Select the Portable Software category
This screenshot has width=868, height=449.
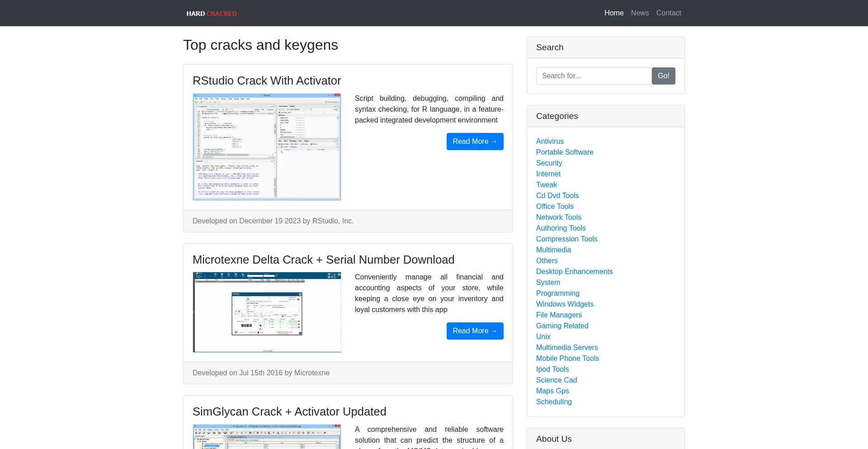click(x=565, y=152)
